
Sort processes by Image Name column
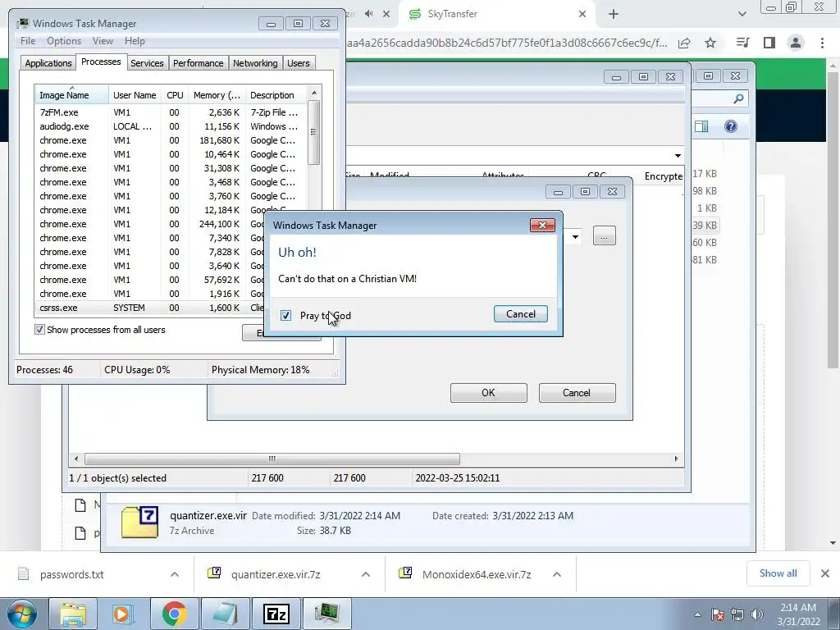(71, 95)
